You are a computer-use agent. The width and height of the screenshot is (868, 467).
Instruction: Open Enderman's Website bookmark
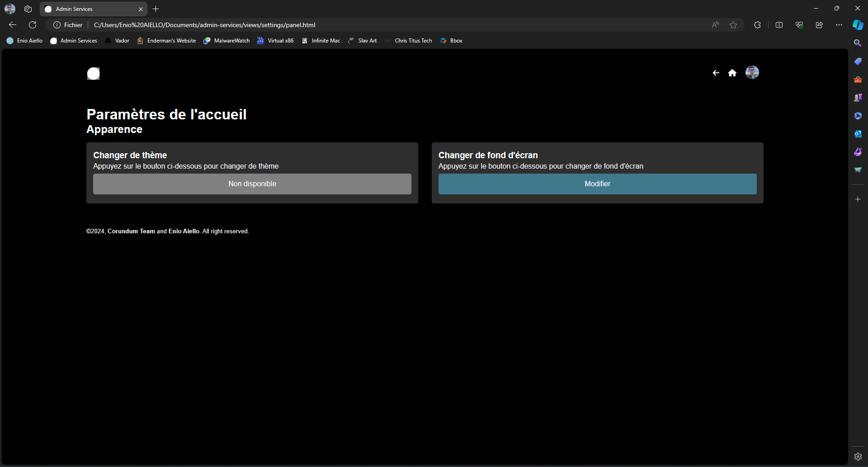pyautogui.click(x=166, y=41)
